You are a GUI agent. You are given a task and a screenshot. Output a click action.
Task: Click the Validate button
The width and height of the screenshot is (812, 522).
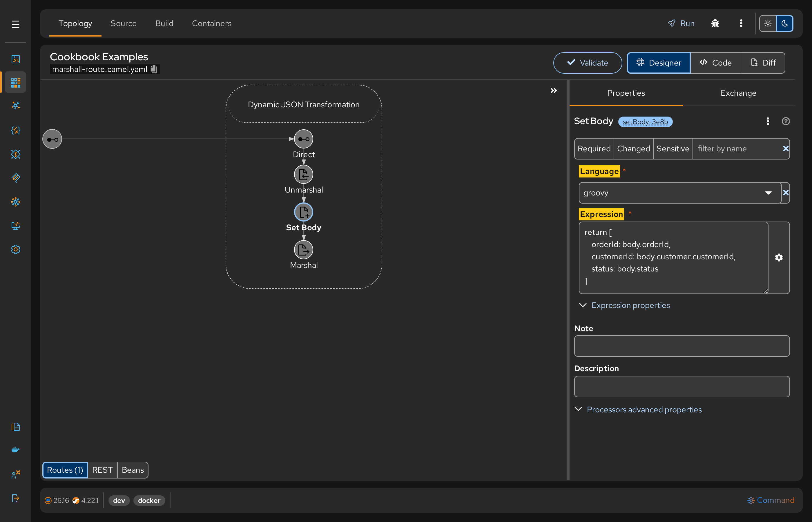pyautogui.click(x=587, y=63)
